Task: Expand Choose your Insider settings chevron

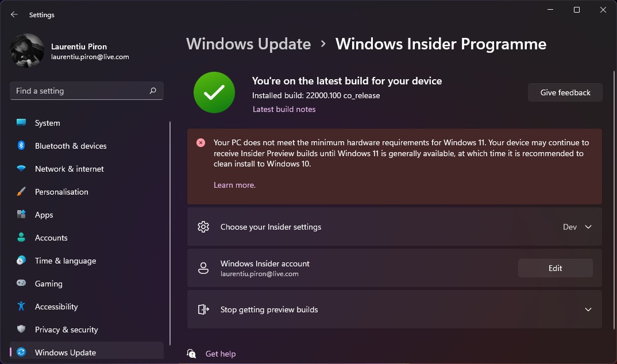Action: click(588, 227)
